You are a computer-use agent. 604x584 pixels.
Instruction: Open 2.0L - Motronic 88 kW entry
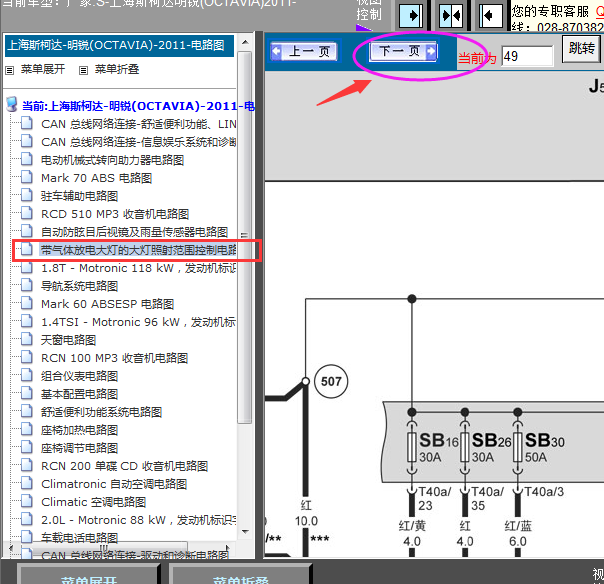pos(139,520)
